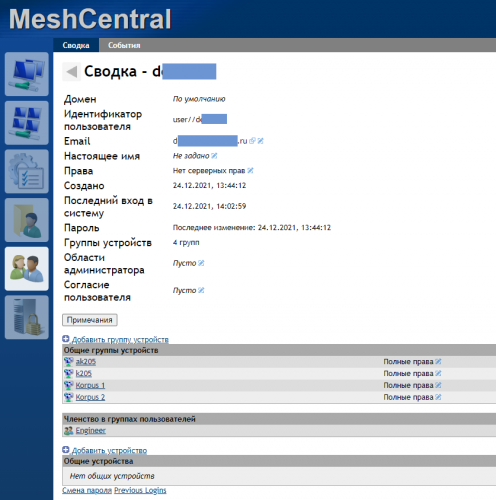Edit server rights pencil icon
This screenshot has height=500, width=496.
(250, 171)
